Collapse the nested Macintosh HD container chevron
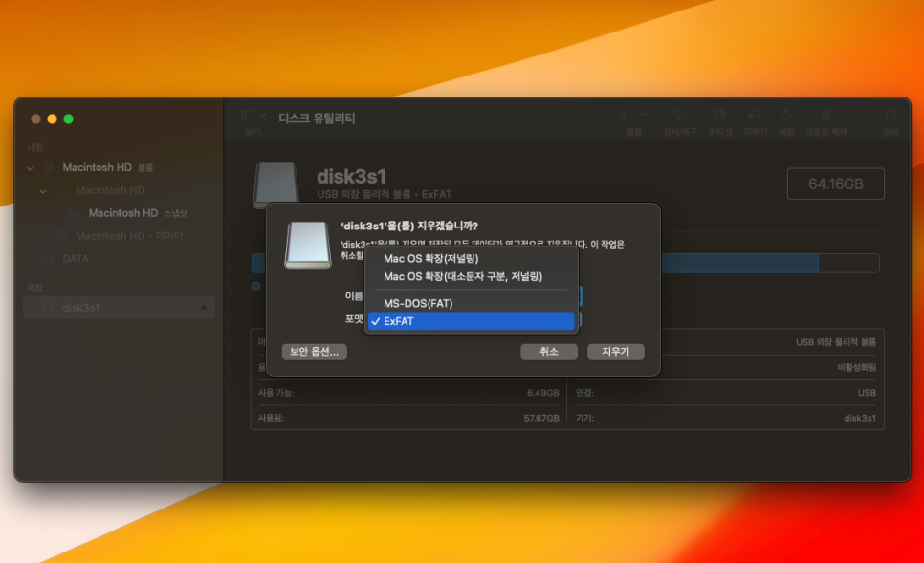The width and height of the screenshot is (924, 563). pyautogui.click(x=43, y=191)
